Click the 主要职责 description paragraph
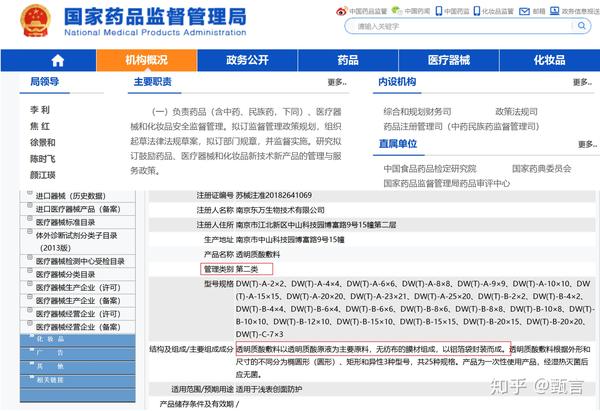This screenshot has width=600, height=411. 236,141
